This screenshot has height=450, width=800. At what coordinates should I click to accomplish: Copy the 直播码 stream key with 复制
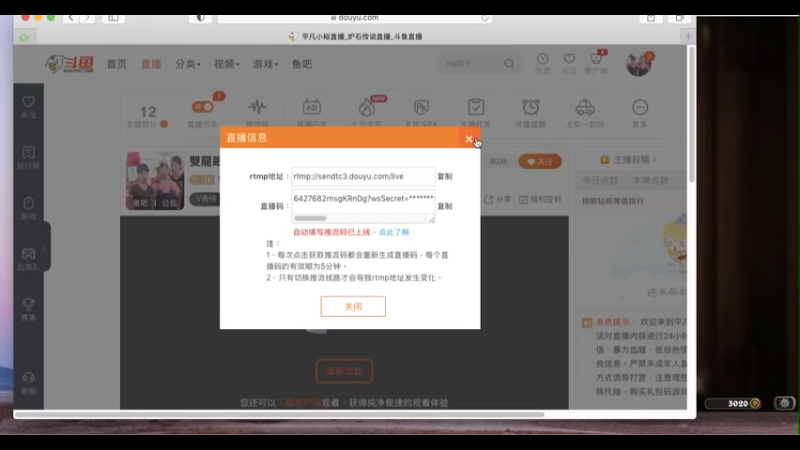point(444,206)
